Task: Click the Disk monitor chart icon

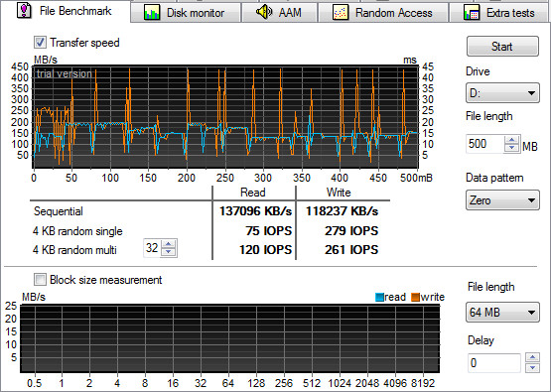Action: tap(152, 13)
